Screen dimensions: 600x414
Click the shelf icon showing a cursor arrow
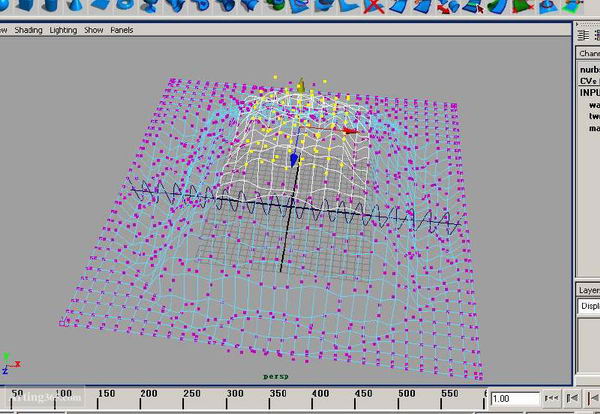(474, 7)
